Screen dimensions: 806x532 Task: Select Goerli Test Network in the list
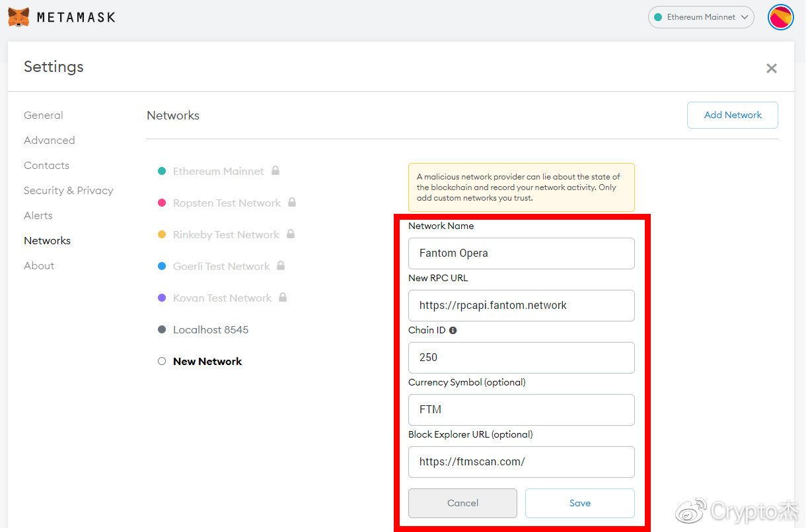[221, 266]
